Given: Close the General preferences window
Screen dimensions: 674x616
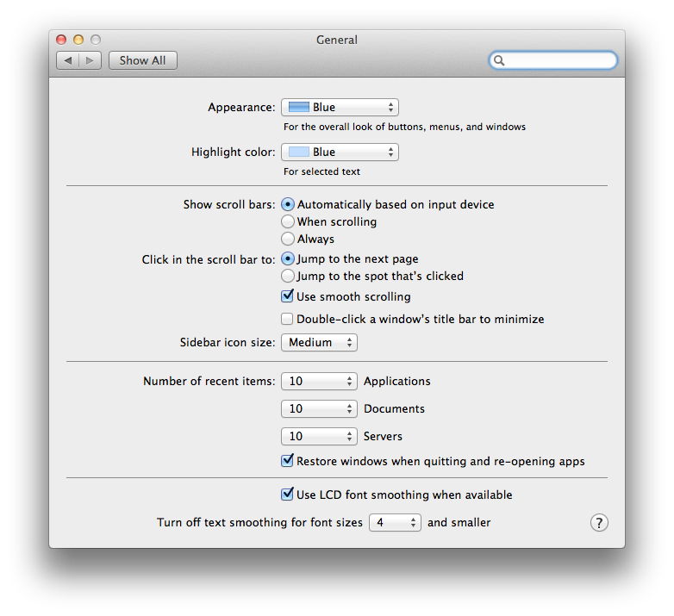Looking at the screenshot, I should (x=61, y=40).
